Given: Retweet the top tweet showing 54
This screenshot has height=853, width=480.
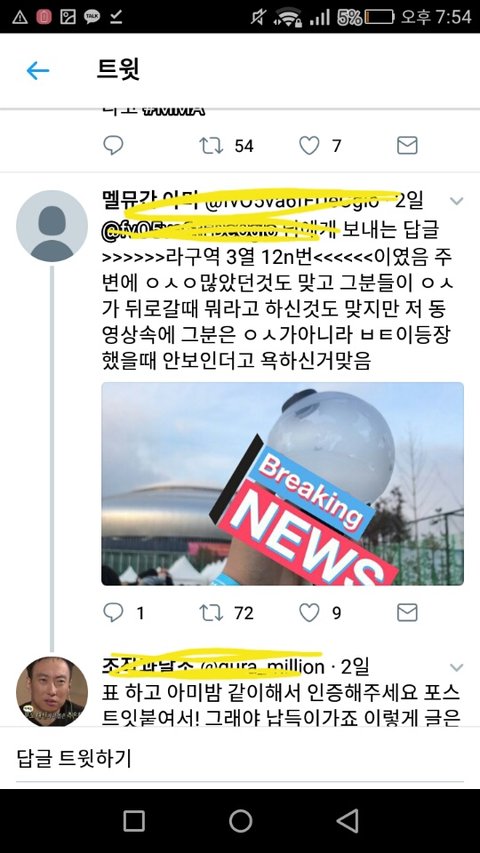Looking at the screenshot, I should [211, 145].
